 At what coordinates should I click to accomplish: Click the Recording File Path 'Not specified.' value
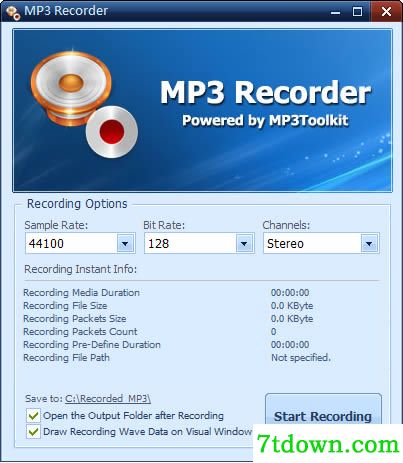pos(301,358)
